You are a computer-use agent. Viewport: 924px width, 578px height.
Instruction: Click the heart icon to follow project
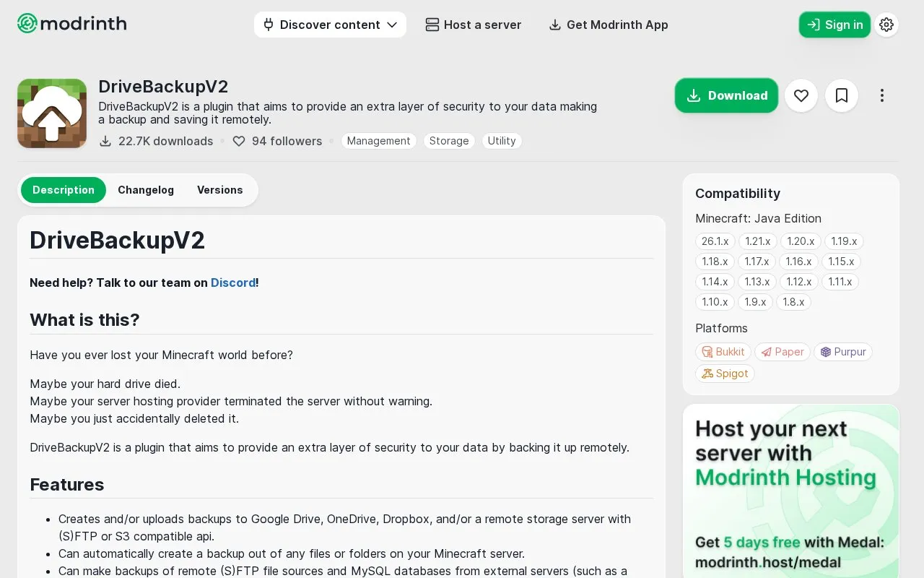(x=801, y=95)
